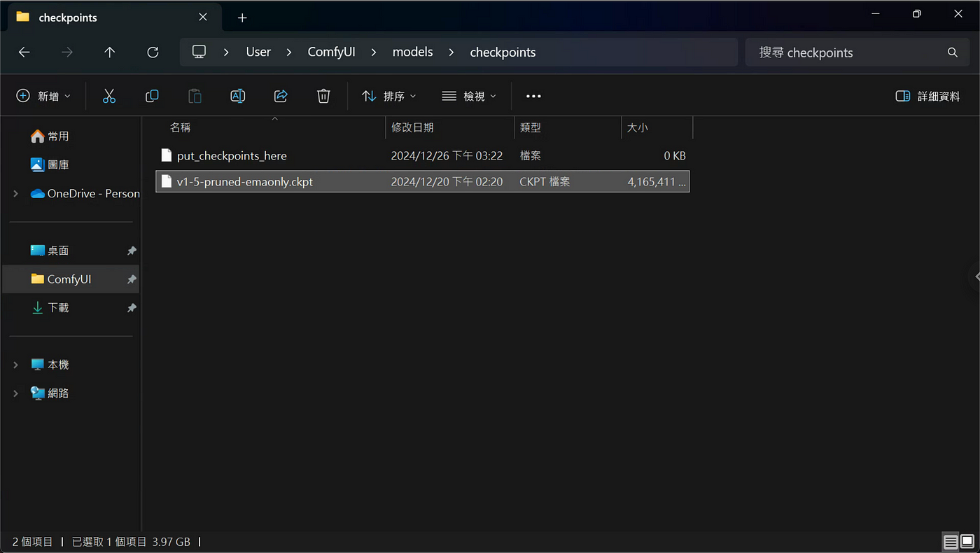Screen dimensions: 980x553
Task: Click the Paste clipboard icon
Action: [195, 96]
